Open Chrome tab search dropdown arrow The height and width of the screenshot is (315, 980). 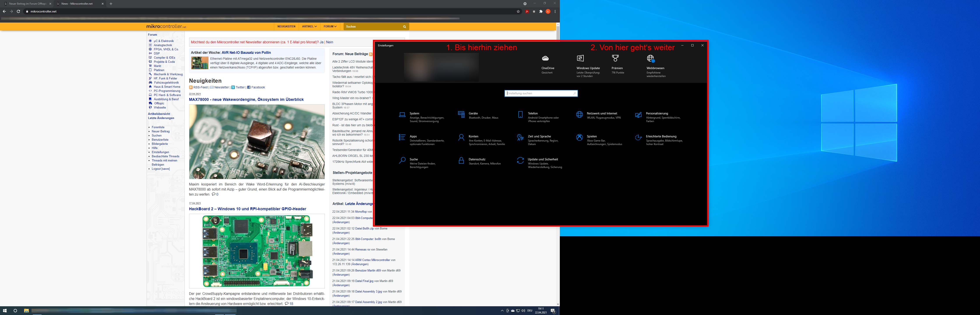(525, 3)
